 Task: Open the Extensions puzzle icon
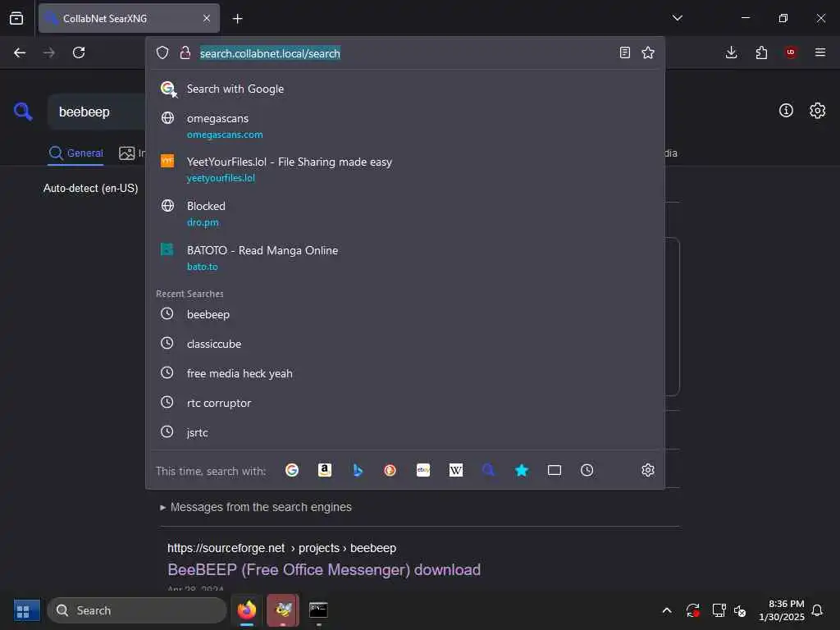coord(761,52)
